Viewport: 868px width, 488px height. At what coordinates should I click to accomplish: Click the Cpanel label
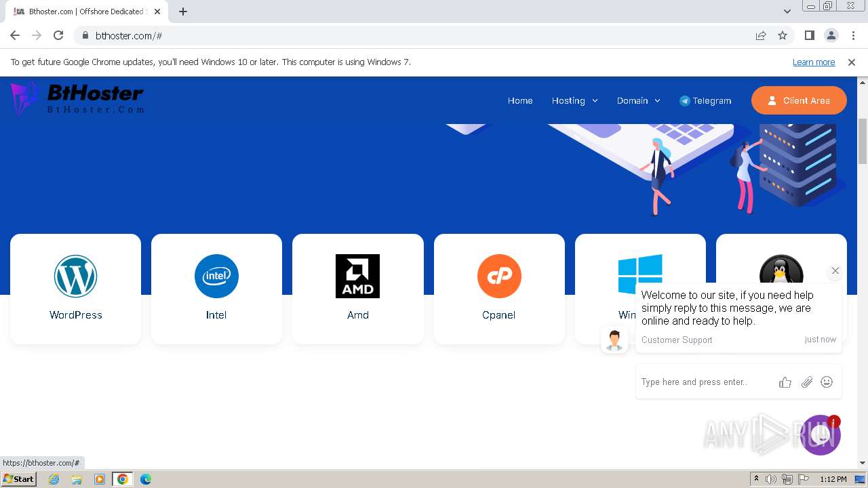point(498,314)
